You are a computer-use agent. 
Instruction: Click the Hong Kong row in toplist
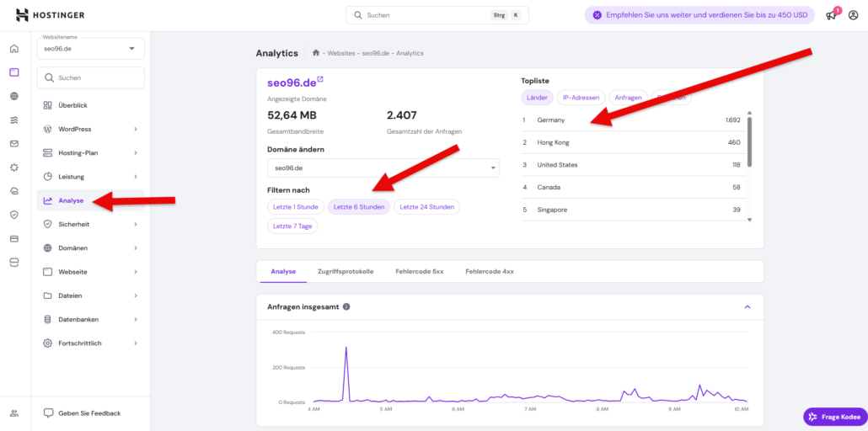pyautogui.click(x=632, y=143)
